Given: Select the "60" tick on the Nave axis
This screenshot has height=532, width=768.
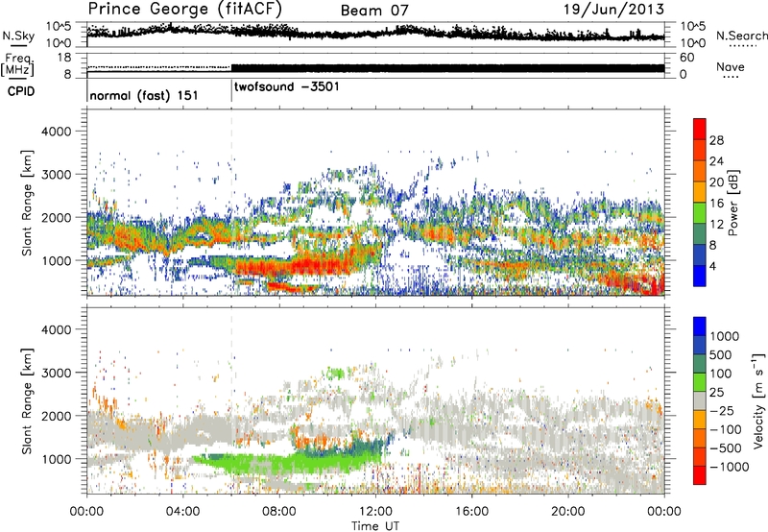Looking at the screenshot, I should point(686,58).
